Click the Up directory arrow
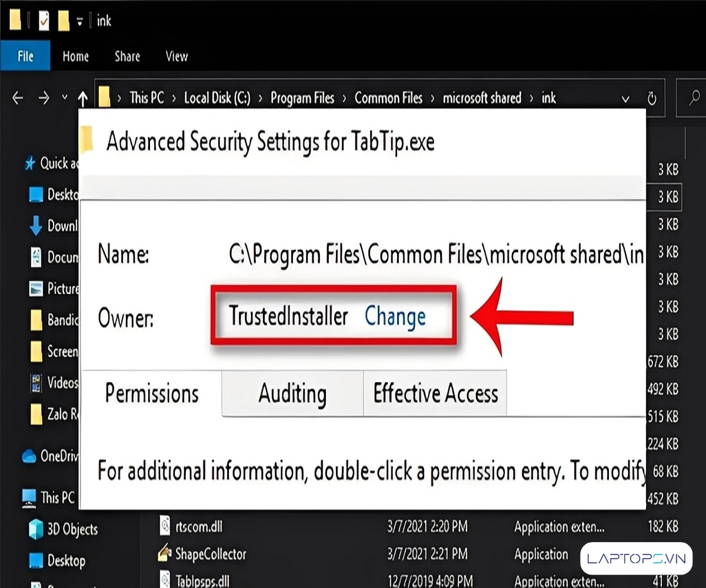 [x=83, y=98]
